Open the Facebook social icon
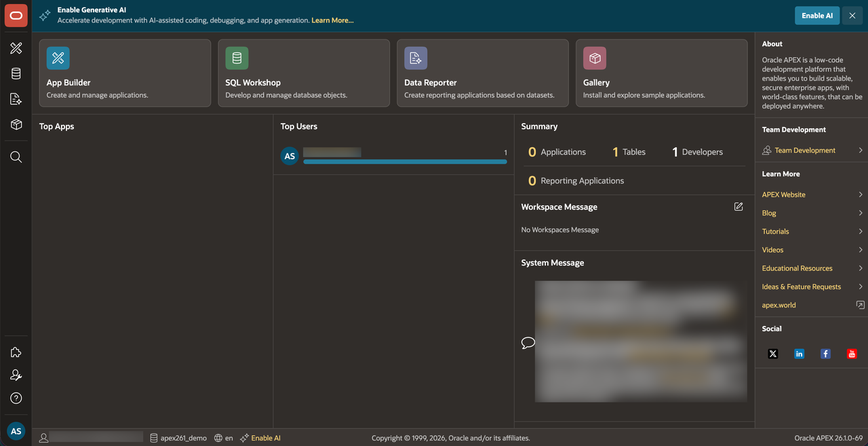This screenshot has width=868, height=446. (x=825, y=354)
